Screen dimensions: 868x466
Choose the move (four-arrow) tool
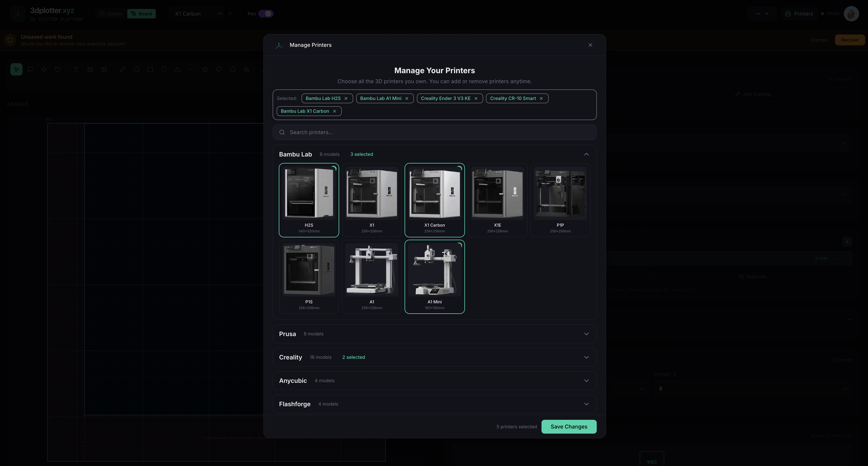point(44,69)
